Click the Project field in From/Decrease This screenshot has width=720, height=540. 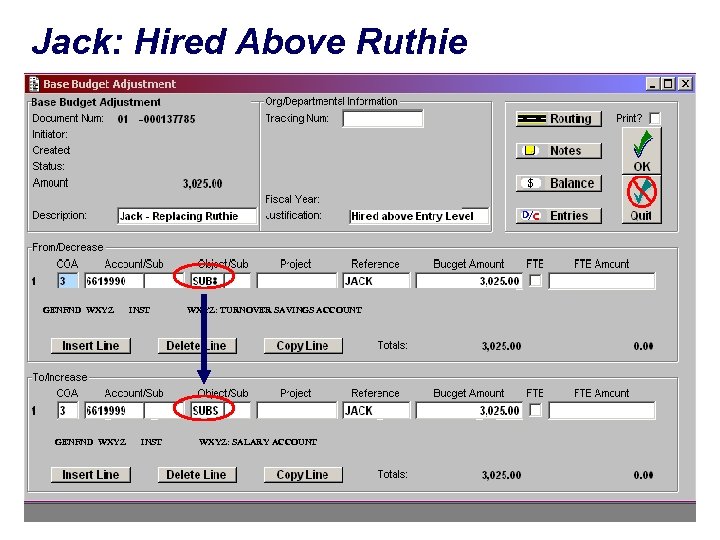[297, 281]
